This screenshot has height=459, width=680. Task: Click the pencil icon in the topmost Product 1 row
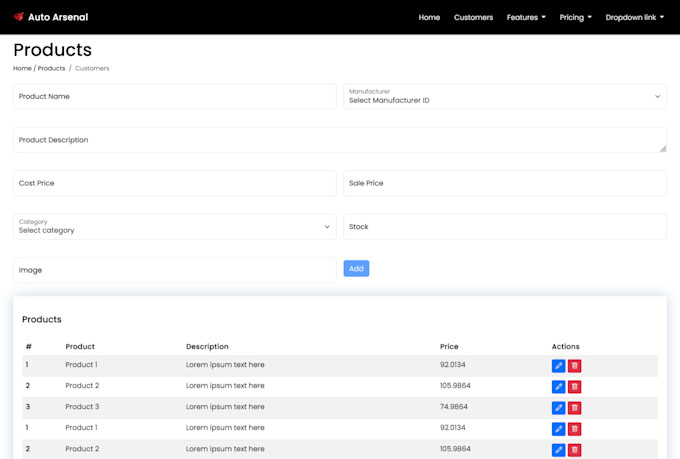(558, 366)
